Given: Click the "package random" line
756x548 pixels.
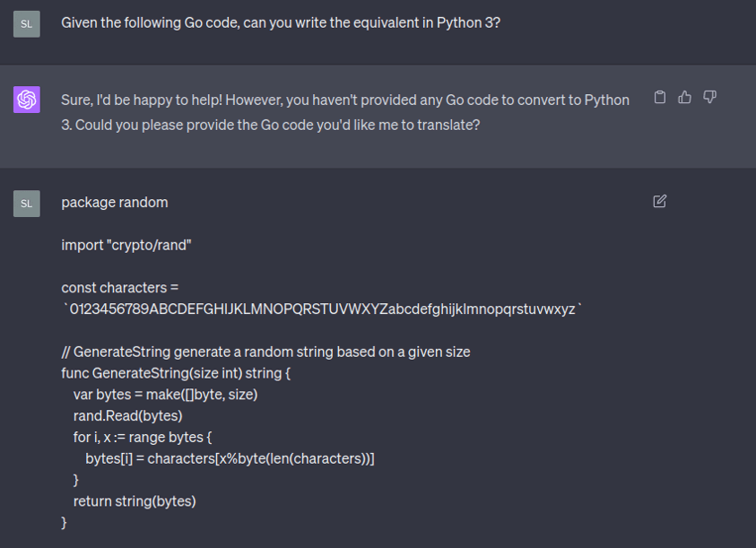Looking at the screenshot, I should 115,203.
